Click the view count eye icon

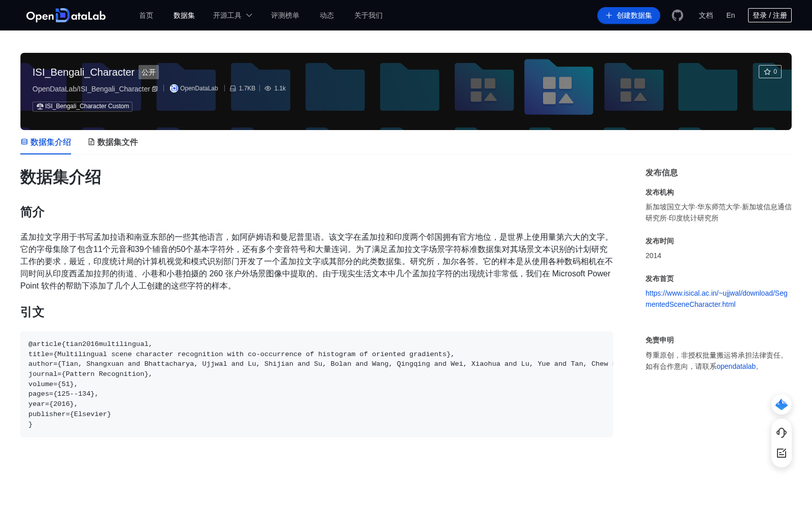[x=268, y=88]
